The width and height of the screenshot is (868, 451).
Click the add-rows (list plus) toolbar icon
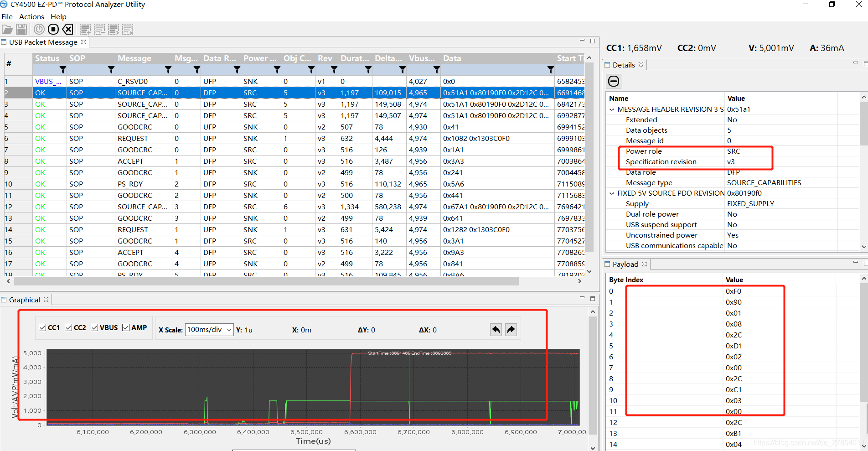tap(85, 30)
